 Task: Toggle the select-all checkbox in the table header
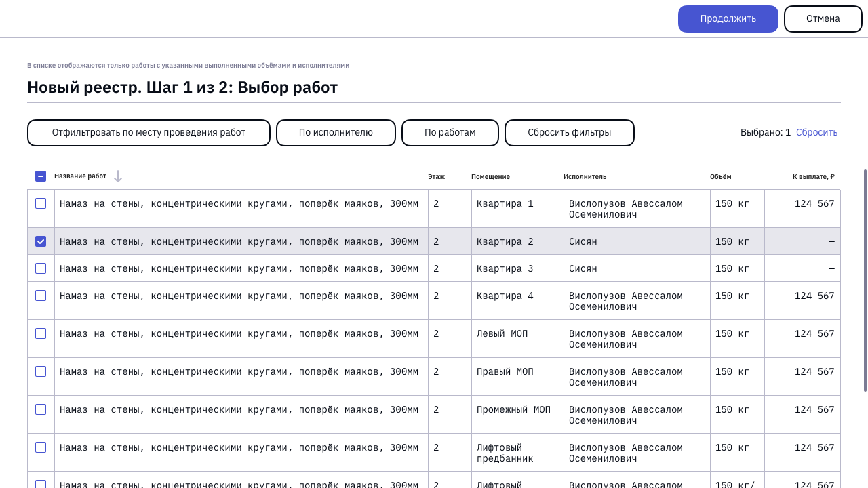pyautogui.click(x=41, y=176)
